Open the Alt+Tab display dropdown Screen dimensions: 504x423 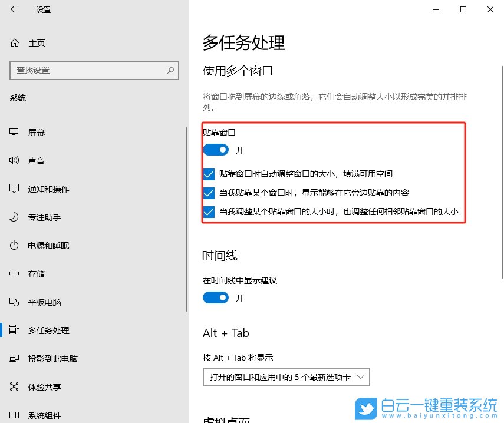click(286, 376)
